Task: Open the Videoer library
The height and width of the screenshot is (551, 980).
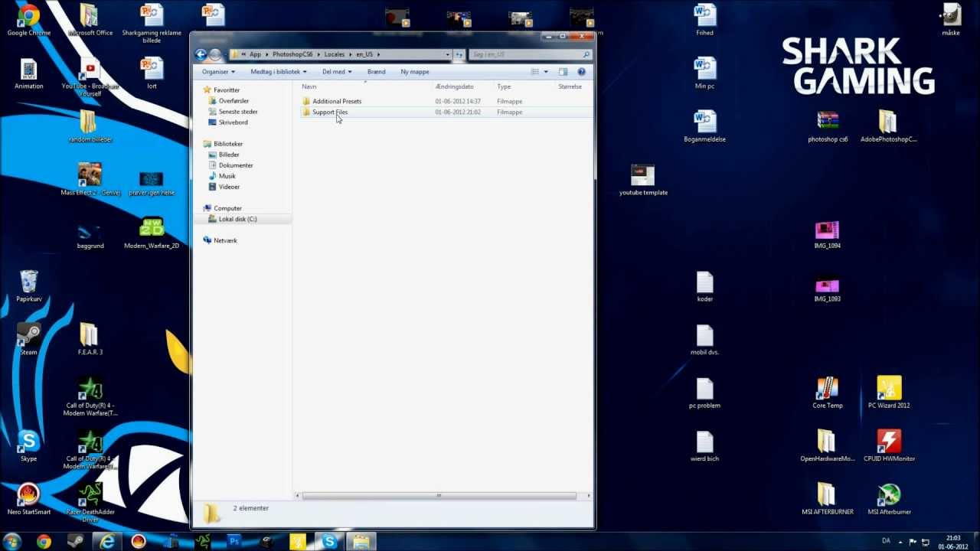Action: tap(229, 187)
